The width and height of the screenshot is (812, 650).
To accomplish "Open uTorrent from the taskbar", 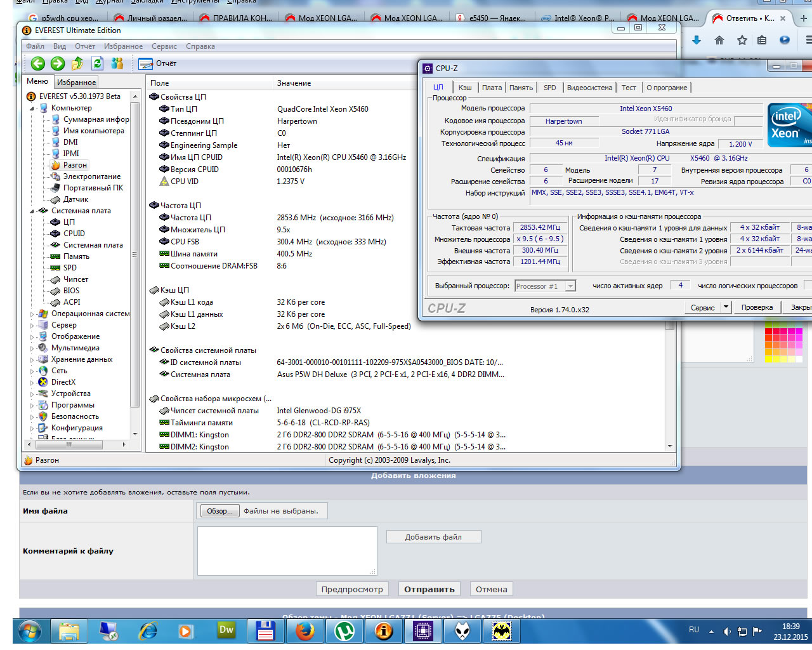I will 344,631.
